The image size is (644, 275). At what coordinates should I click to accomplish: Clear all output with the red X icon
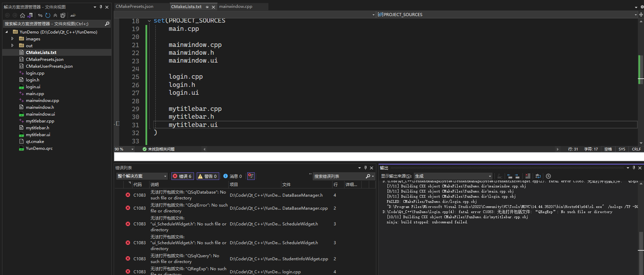(528, 176)
